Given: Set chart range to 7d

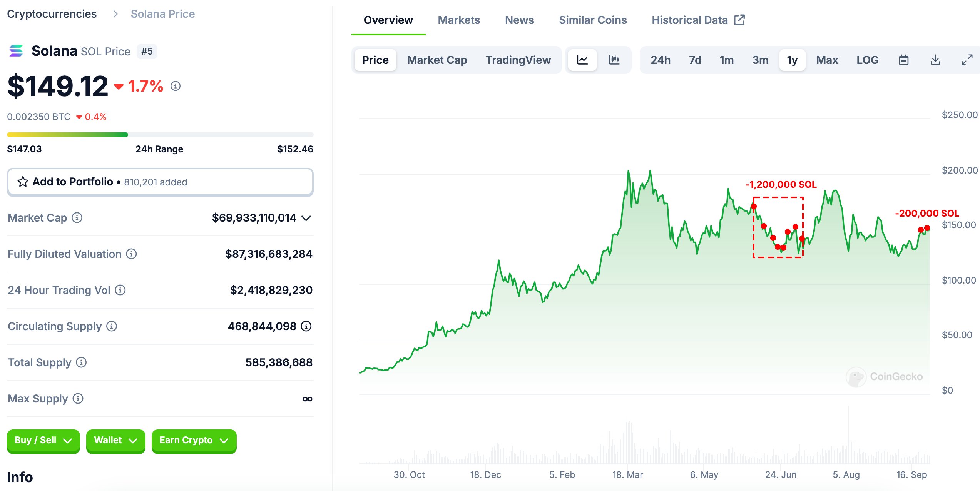Looking at the screenshot, I should tap(695, 60).
